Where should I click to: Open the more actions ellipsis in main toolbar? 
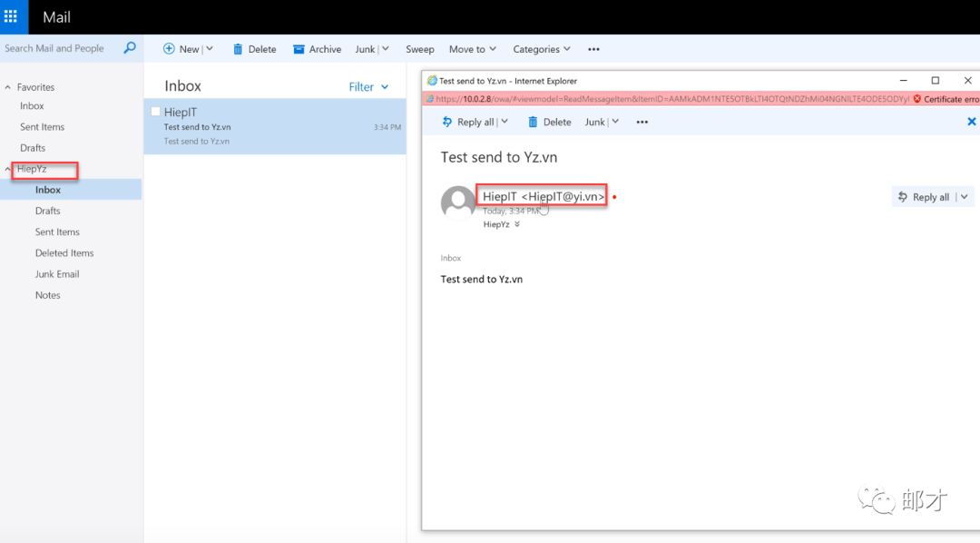593,49
